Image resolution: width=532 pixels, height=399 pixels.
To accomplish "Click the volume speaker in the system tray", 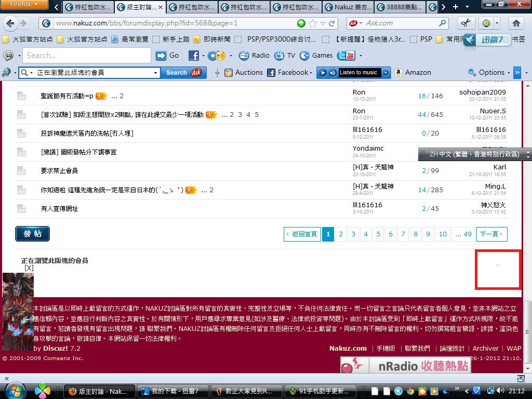I will tap(500, 391).
